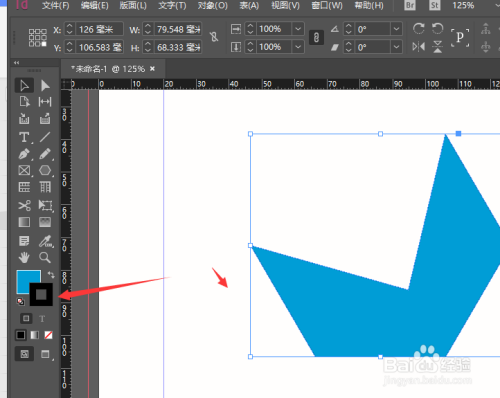This screenshot has width=500, height=398.
Task: Select the Line tool
Action: [45, 137]
